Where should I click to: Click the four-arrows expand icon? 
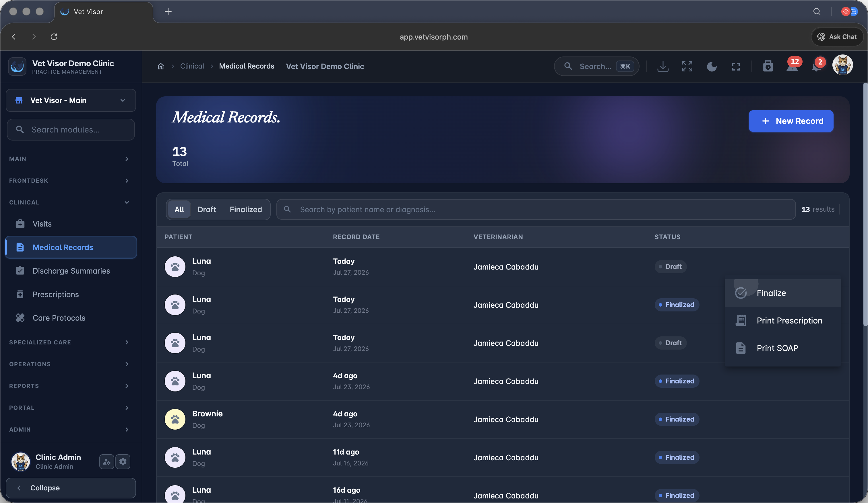(x=687, y=66)
